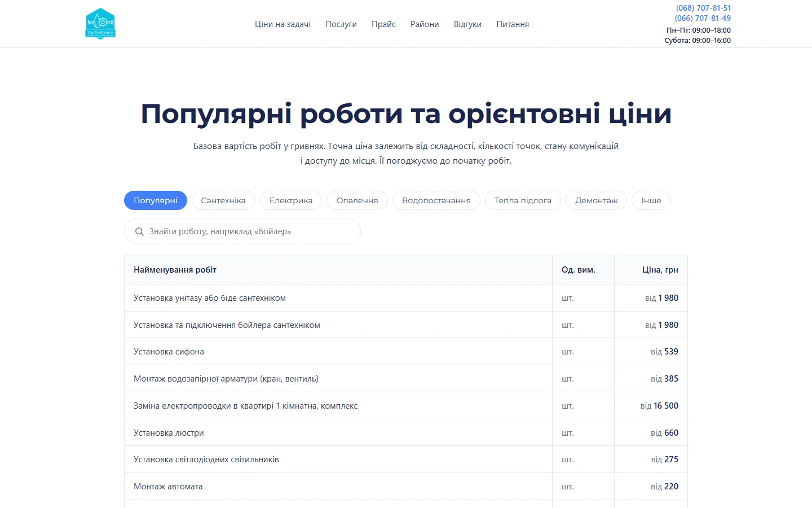This screenshot has height=508, width=812.
Task: Filter prices by "Електрика"
Action: tap(291, 200)
